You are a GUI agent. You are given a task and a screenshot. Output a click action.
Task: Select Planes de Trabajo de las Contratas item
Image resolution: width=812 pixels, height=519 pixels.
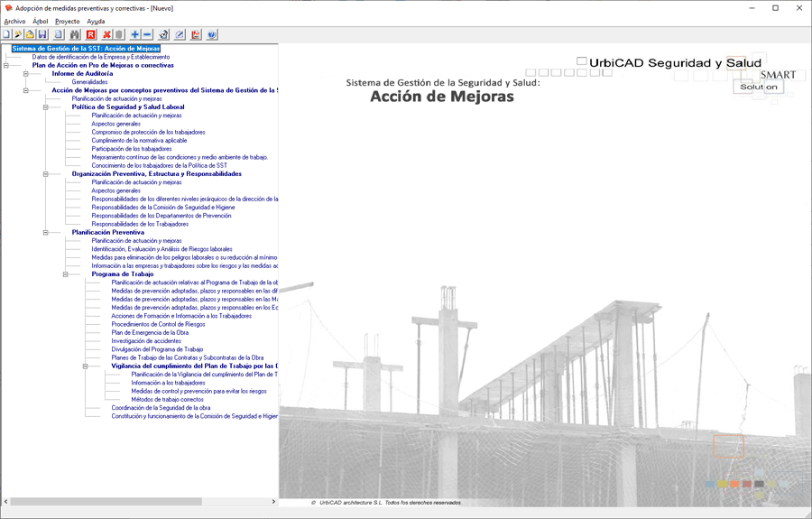[x=187, y=357]
